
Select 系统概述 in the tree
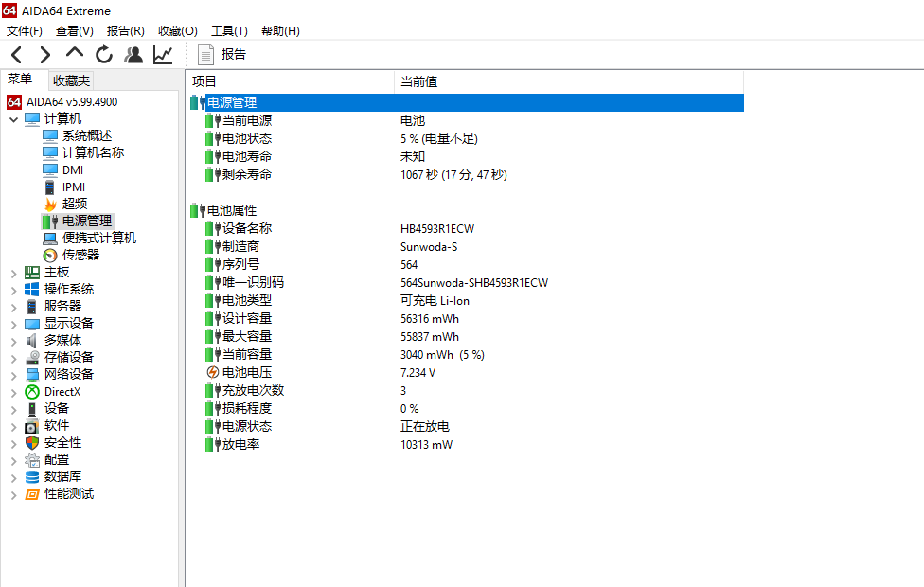coord(87,136)
